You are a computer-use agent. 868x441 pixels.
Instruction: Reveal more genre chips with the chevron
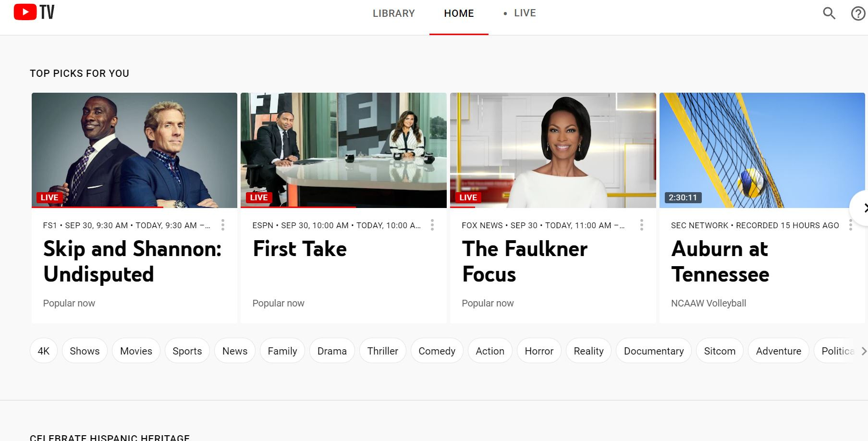tap(864, 351)
